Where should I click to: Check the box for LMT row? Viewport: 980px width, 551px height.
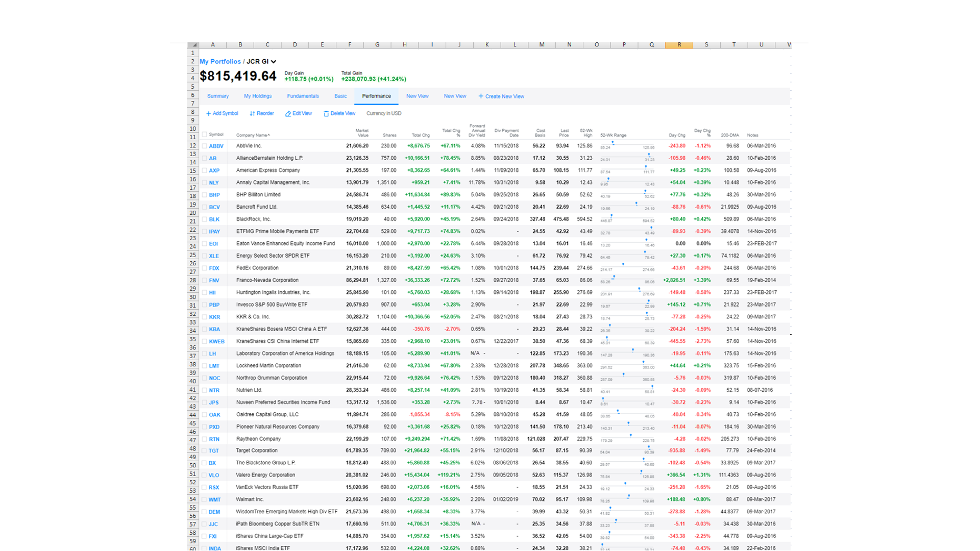coord(205,366)
